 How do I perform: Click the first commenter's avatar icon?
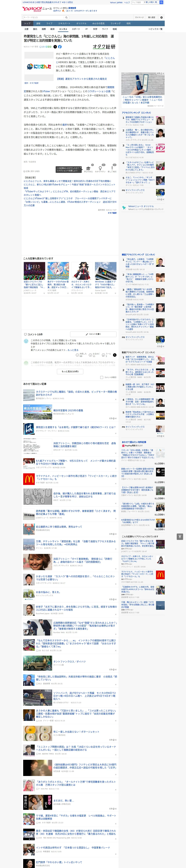point(26,341)
